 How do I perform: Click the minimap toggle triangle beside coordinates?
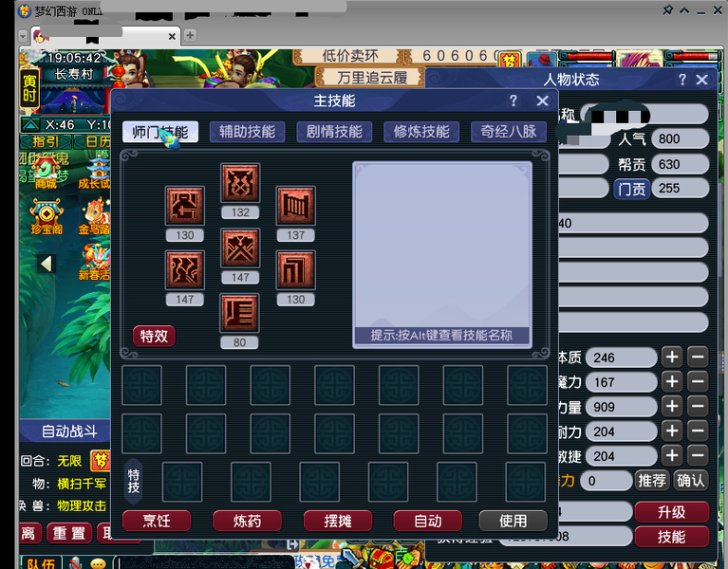[x=30, y=125]
